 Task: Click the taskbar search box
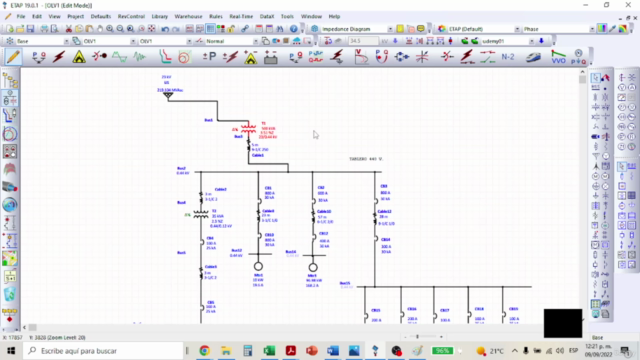[x=103, y=351]
